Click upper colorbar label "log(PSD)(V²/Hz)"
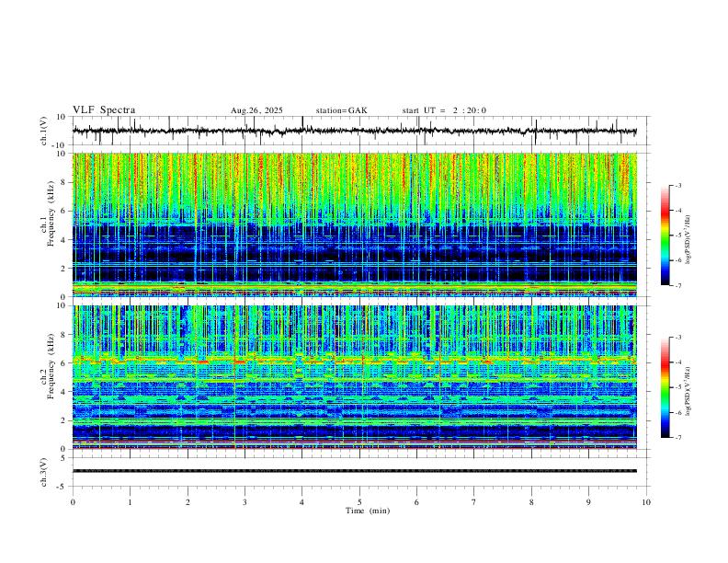 tap(688, 240)
